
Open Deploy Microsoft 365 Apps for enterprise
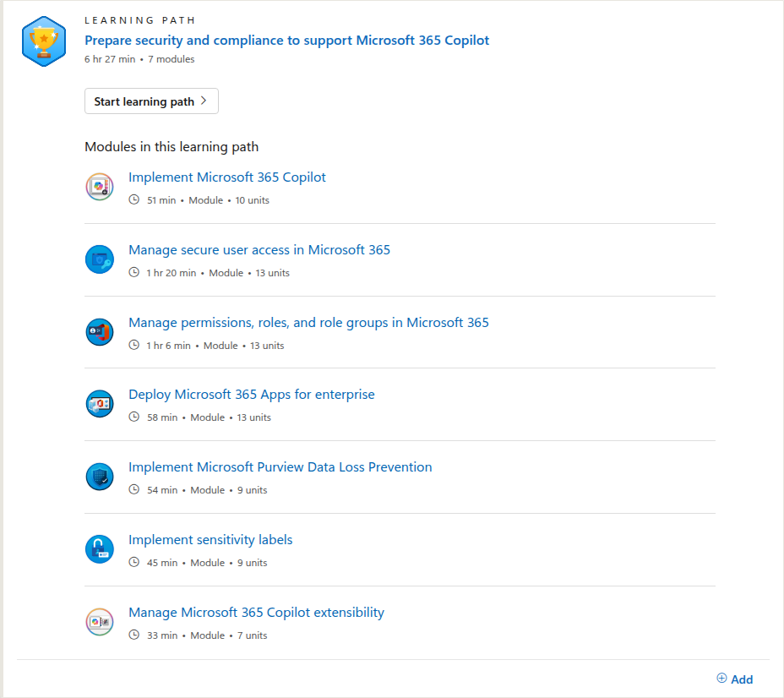click(252, 394)
